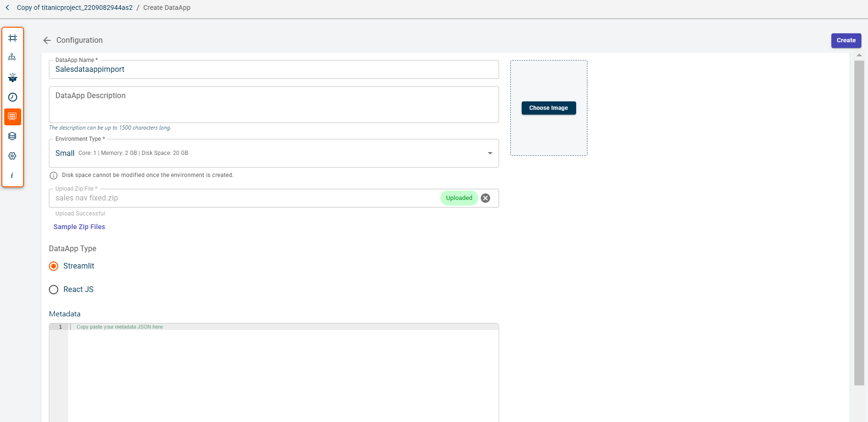Remove the uploaded sales nav fixed.zip file
The height and width of the screenshot is (422, 868).
485,198
